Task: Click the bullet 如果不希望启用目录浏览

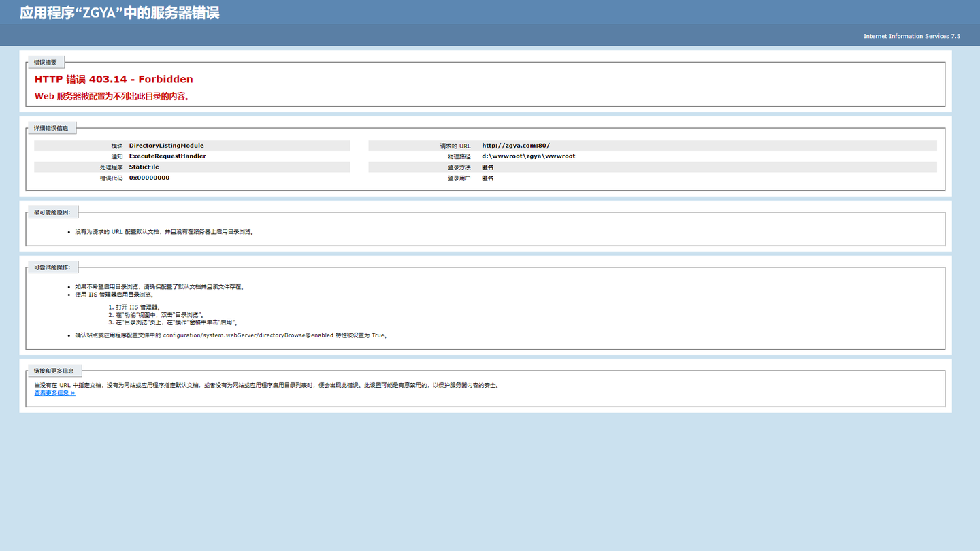Action: coord(159,287)
